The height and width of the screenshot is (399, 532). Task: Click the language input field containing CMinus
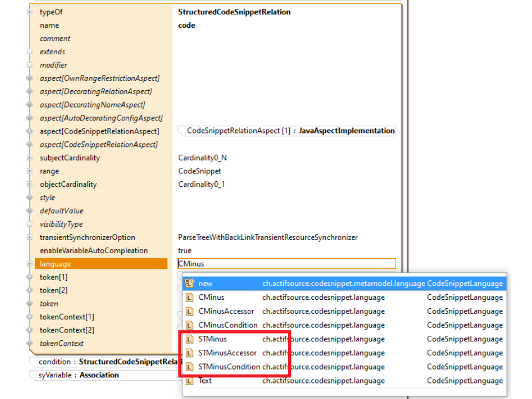point(286,264)
